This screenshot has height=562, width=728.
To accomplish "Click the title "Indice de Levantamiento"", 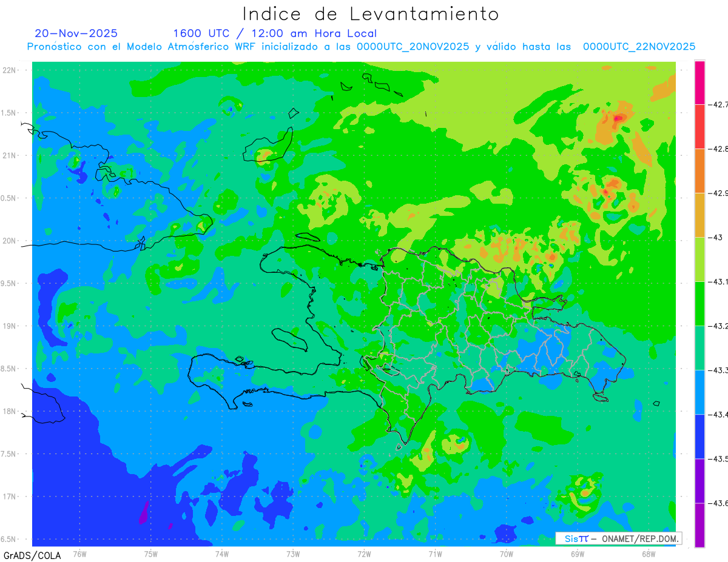I will 371,13.
